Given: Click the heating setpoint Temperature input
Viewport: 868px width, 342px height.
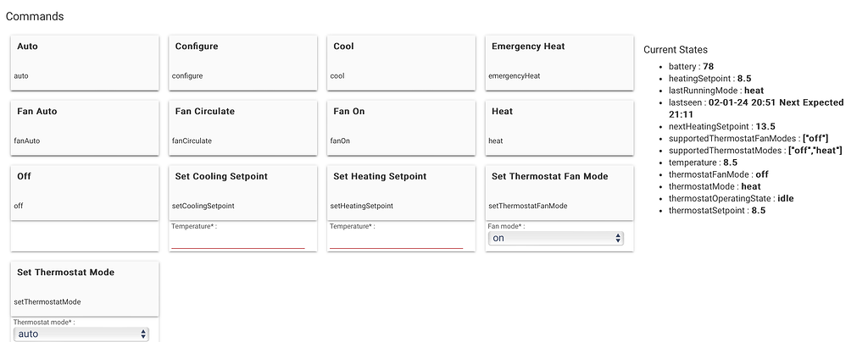Looking at the screenshot, I should click(x=396, y=242).
